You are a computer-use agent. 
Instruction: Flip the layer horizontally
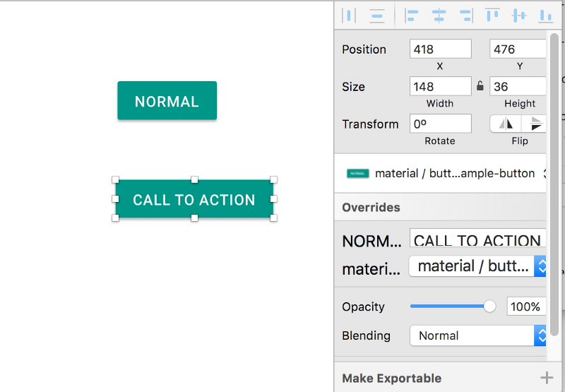tap(506, 124)
